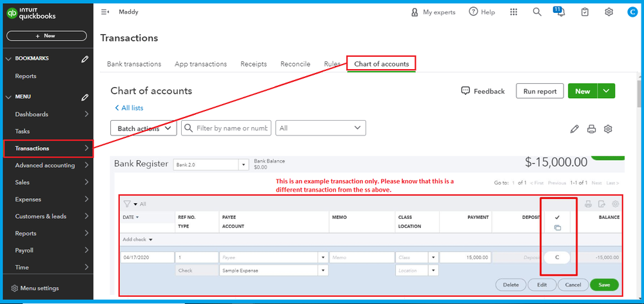The width and height of the screenshot is (644, 304).
Task: Click the Memo field
Action: [362, 258]
